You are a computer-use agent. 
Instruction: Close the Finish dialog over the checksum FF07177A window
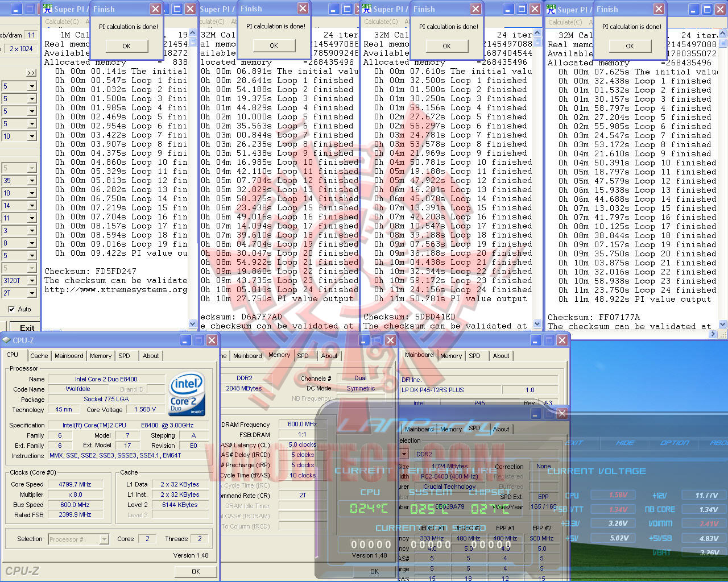point(658,9)
